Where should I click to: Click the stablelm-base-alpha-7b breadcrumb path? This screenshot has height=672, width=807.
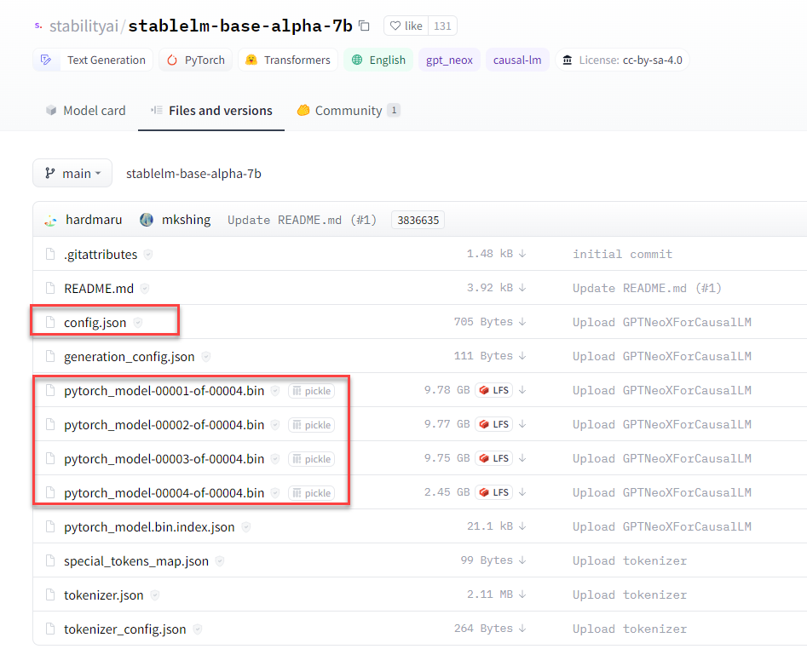coord(193,174)
